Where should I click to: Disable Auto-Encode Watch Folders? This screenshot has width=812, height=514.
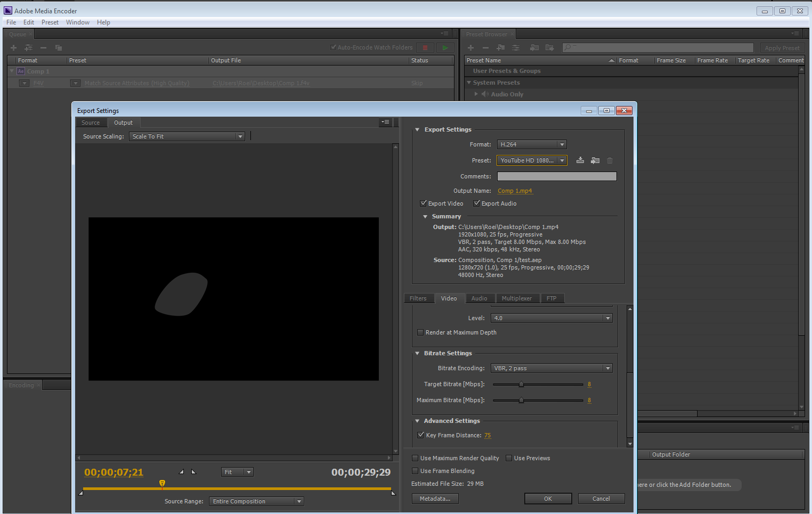tap(332, 47)
